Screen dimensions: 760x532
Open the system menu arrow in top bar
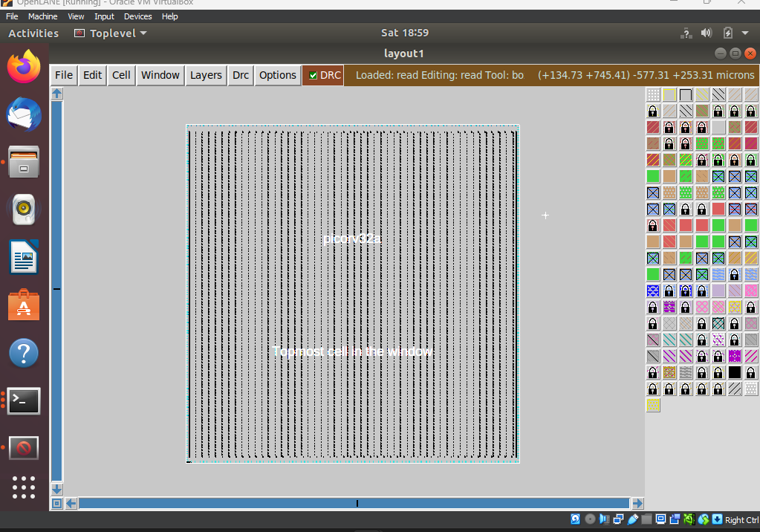pyautogui.click(x=745, y=33)
